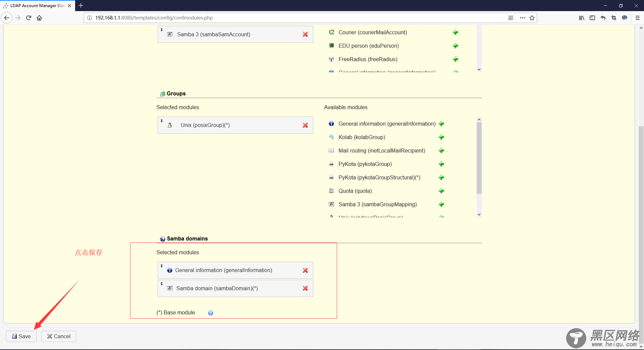This screenshot has height=350, width=644.
Task: Select Unix (posixGroup)(*) row
Action: pyautogui.click(x=235, y=125)
